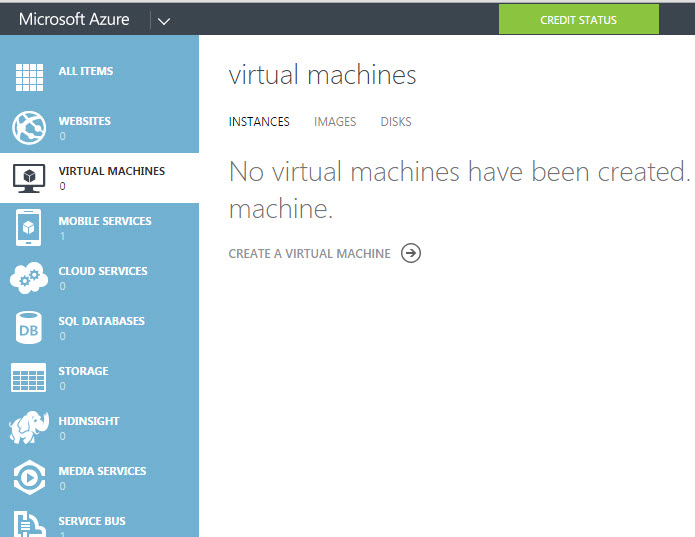Switch to the Disks tab

click(396, 121)
